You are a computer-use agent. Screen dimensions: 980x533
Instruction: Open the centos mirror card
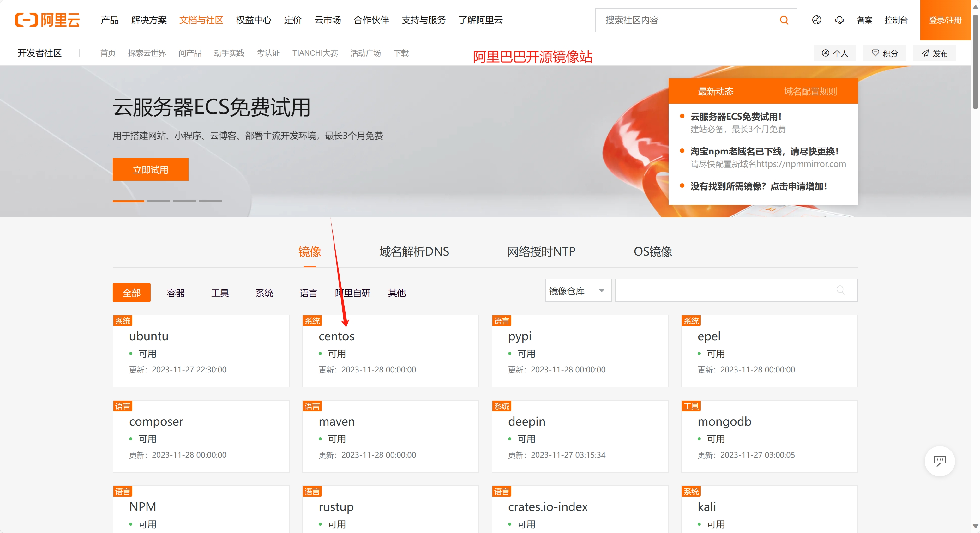click(x=390, y=351)
